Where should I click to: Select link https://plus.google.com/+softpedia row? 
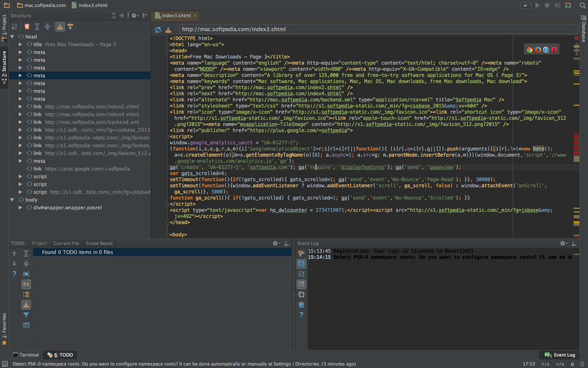(x=79, y=168)
